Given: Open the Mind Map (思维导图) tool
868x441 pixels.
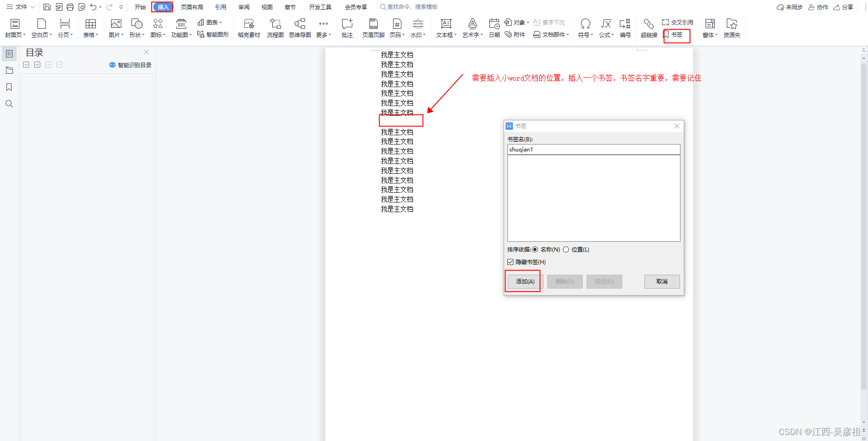Looking at the screenshot, I should [300, 28].
